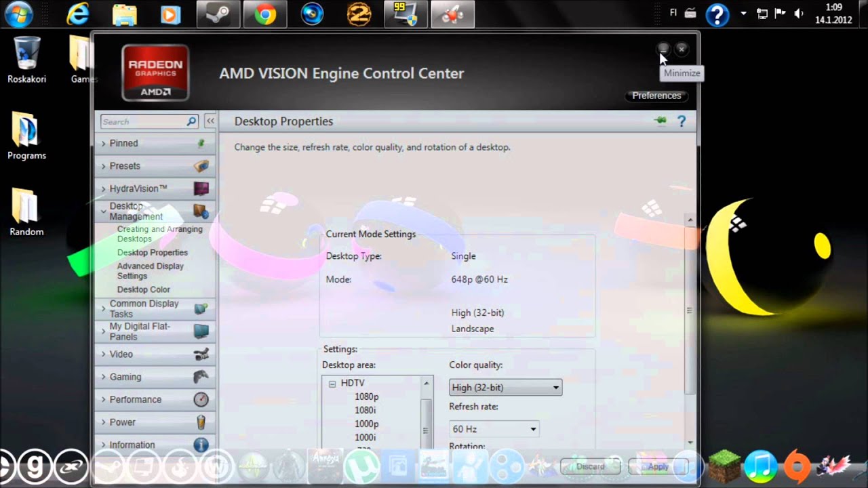Open Steam from the taskbar
The height and width of the screenshot is (488, 868).
218,14
